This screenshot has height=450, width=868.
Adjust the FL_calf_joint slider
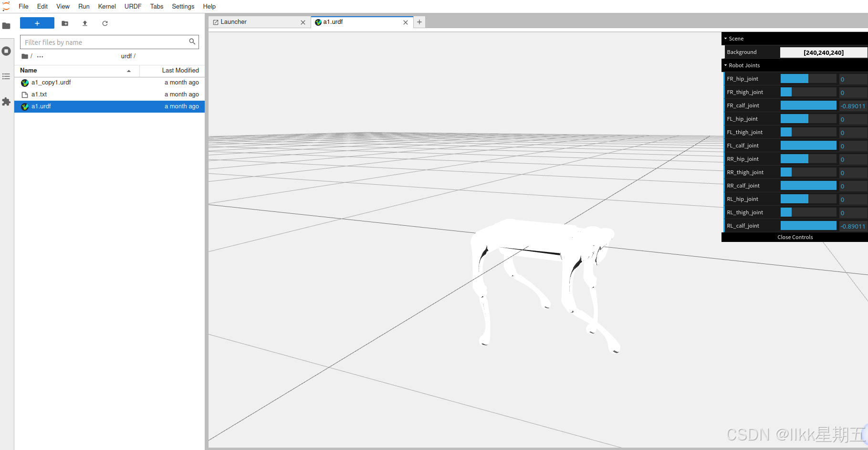pos(808,146)
